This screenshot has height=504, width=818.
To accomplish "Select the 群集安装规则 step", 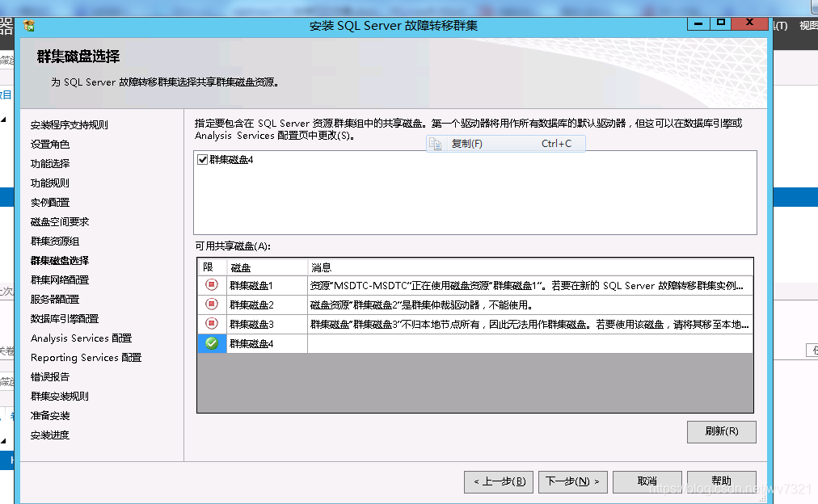I will tap(60, 396).
